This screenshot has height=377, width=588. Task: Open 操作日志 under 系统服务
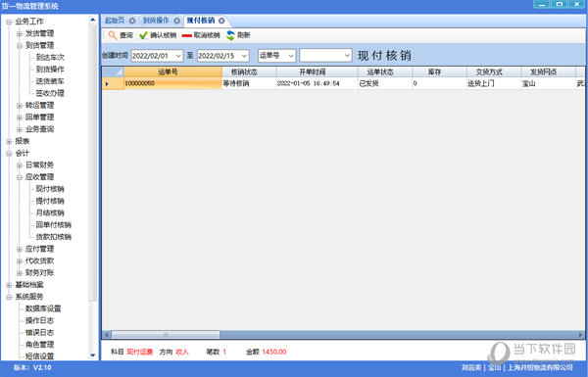coord(40,321)
